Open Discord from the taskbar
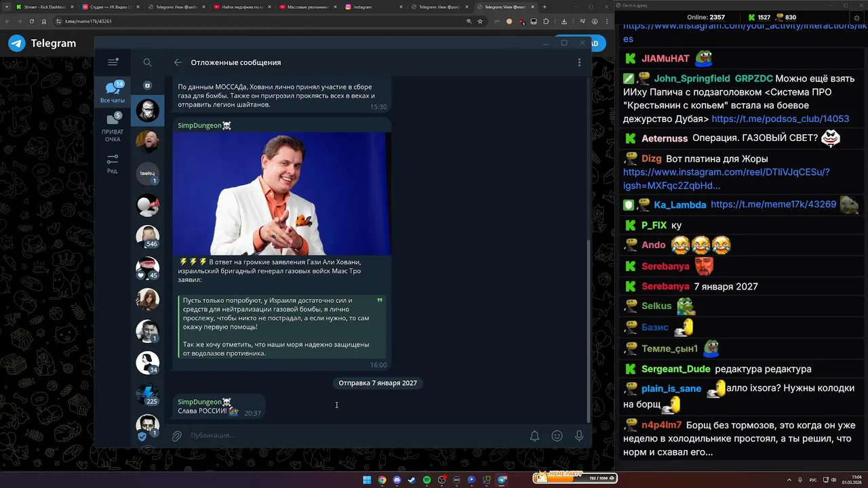This screenshot has height=488, width=868. pos(397,480)
